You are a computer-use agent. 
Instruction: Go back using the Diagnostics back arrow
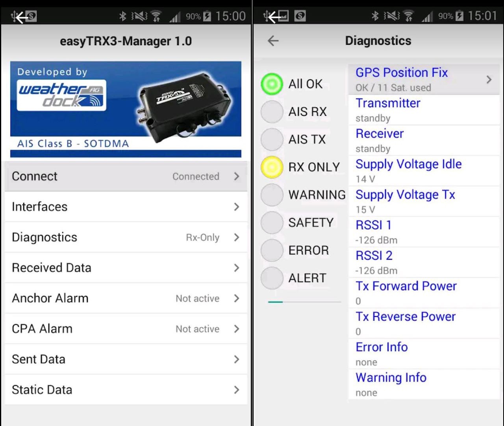(x=273, y=41)
